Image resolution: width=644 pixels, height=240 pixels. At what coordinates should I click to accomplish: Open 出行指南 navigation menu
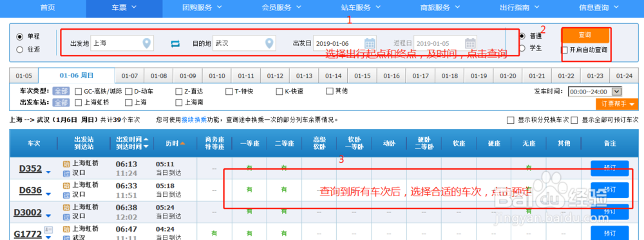[x=520, y=7]
